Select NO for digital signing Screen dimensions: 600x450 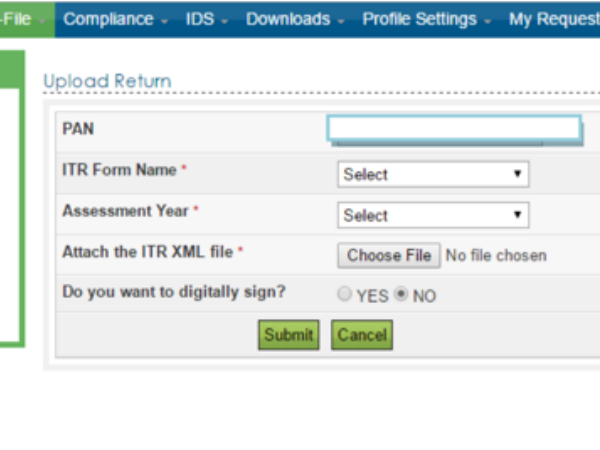402,295
